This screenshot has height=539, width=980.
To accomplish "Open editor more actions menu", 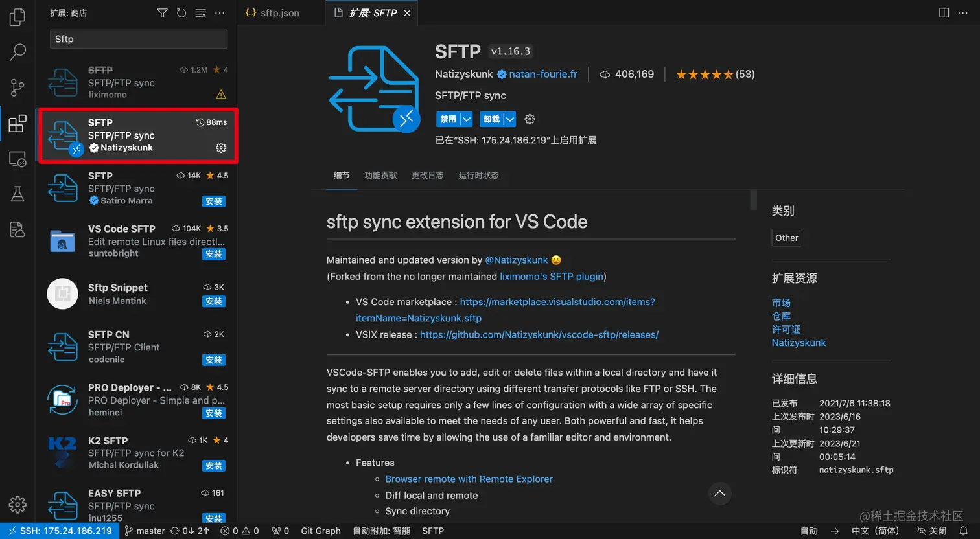I will [x=962, y=13].
